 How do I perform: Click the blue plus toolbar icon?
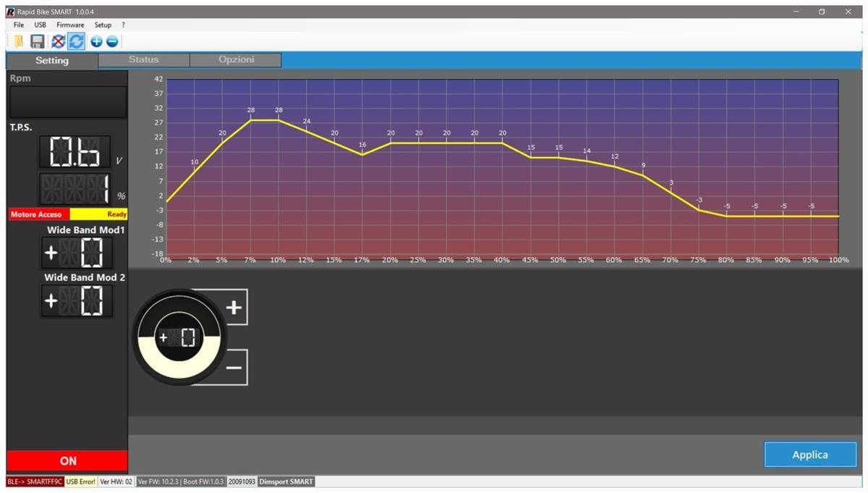pyautogui.click(x=96, y=41)
